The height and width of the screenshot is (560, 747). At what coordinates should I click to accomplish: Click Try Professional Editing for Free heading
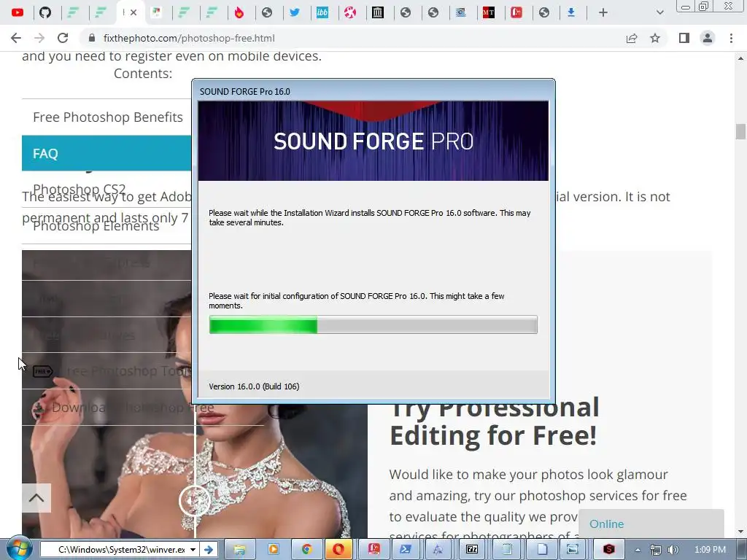(494, 421)
